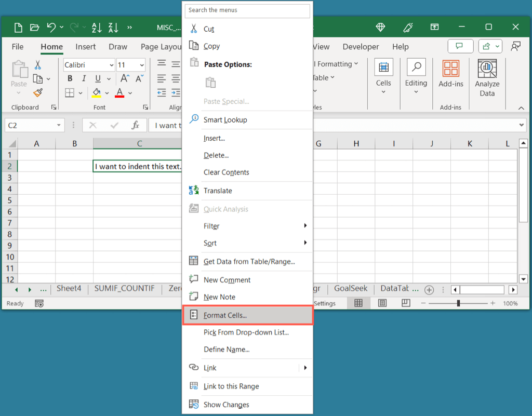Expand the font size dropdown
532x416 pixels.
click(142, 65)
